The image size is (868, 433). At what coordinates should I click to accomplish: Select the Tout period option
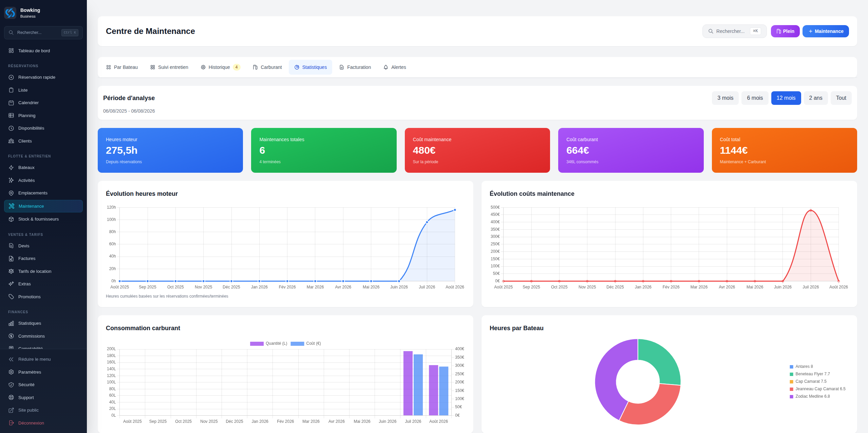841,98
